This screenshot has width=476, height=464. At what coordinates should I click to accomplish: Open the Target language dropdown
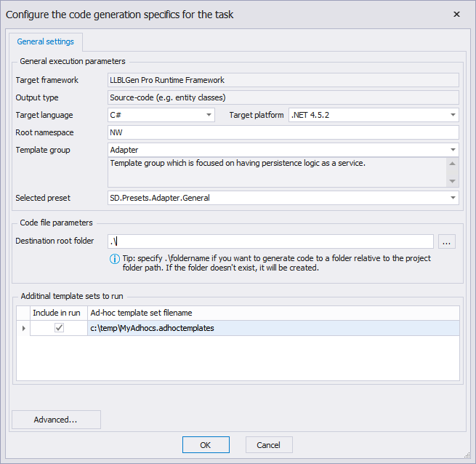[x=209, y=115]
